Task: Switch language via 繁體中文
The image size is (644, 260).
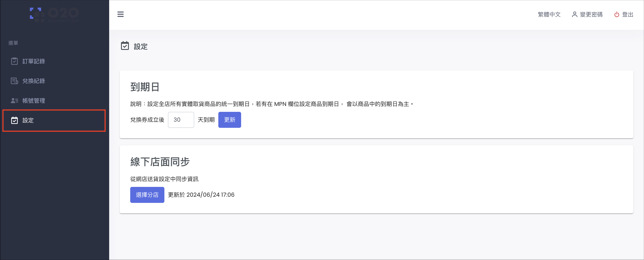Action: click(549, 14)
